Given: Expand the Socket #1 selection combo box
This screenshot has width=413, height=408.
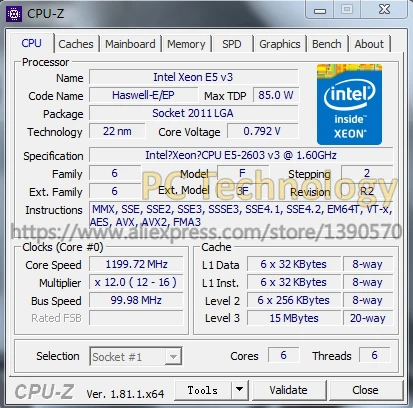Looking at the screenshot, I should pos(136,356).
